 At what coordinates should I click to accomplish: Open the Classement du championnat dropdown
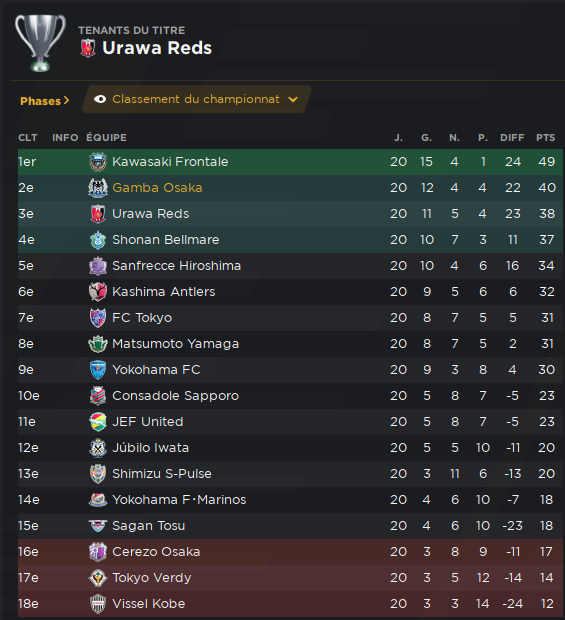pos(197,99)
